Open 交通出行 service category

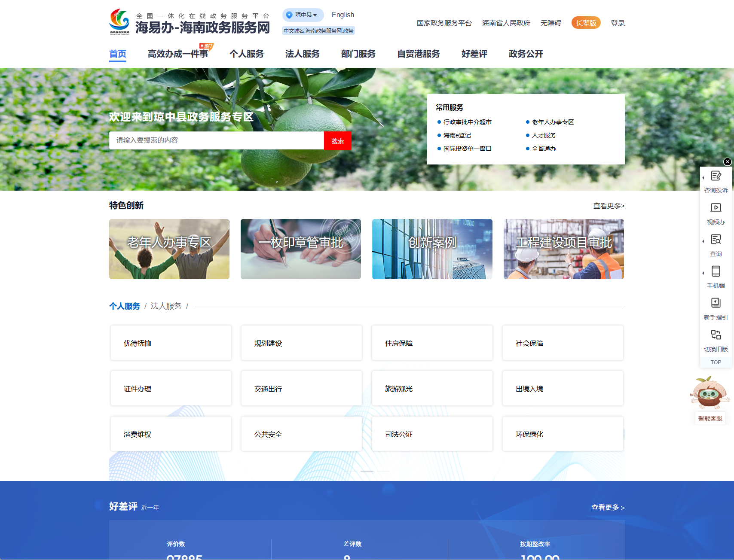pos(302,388)
